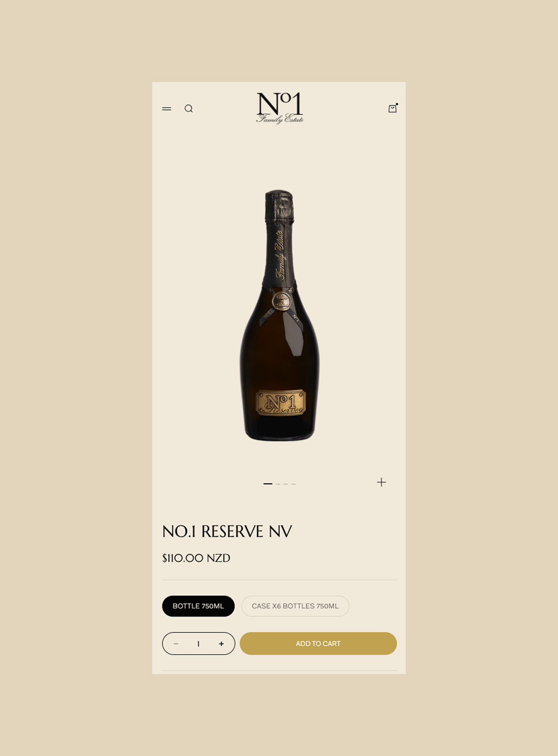
Task: Click the round medallion seal on bottle
Action: point(281,301)
